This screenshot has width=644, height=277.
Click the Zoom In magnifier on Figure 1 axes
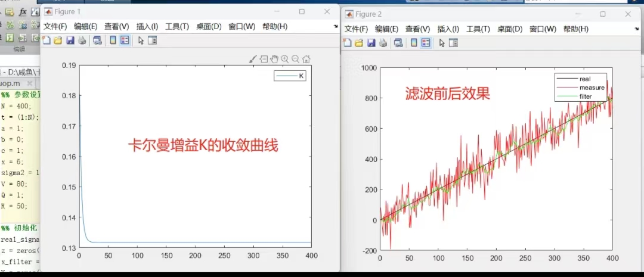pos(285,58)
